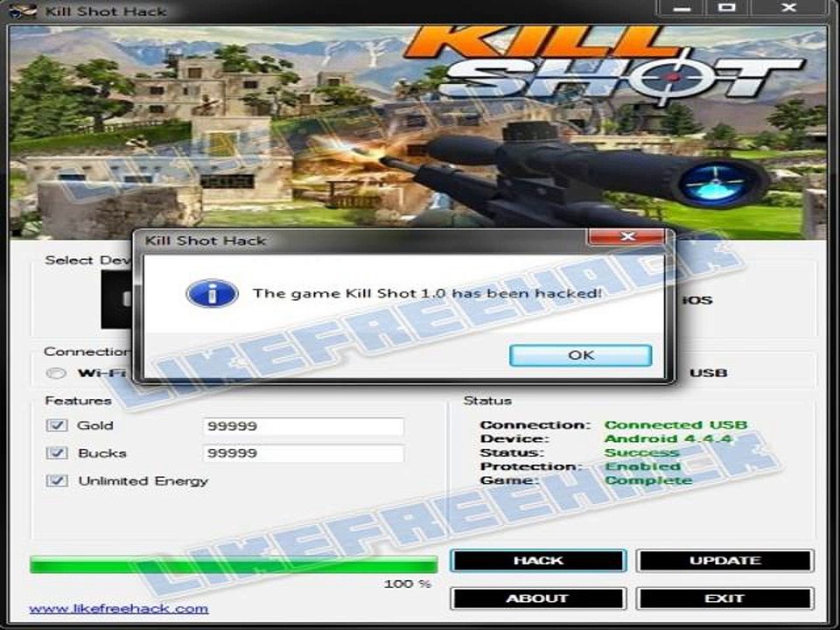Click the 'Complete' game status value
The image size is (840, 630).
tap(648, 480)
